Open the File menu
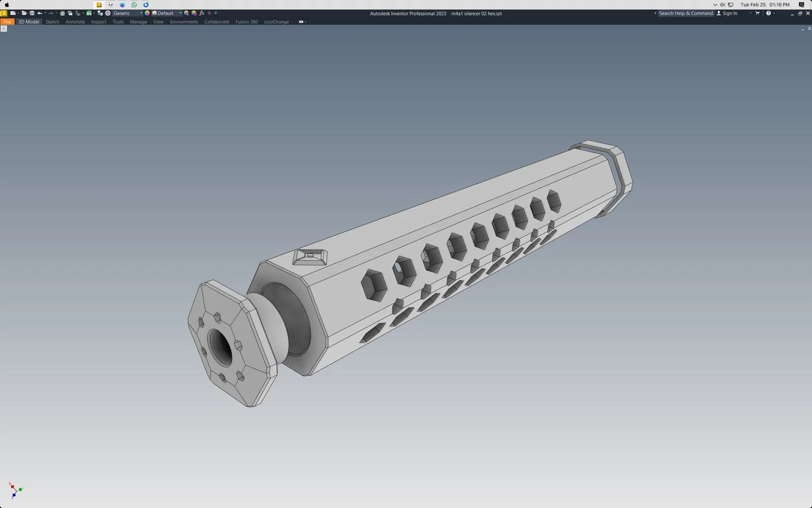 7,22
